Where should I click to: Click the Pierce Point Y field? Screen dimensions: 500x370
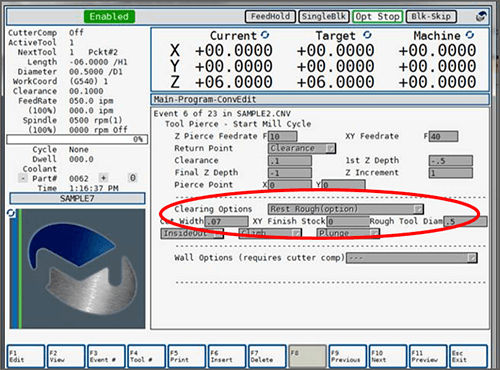(x=343, y=185)
